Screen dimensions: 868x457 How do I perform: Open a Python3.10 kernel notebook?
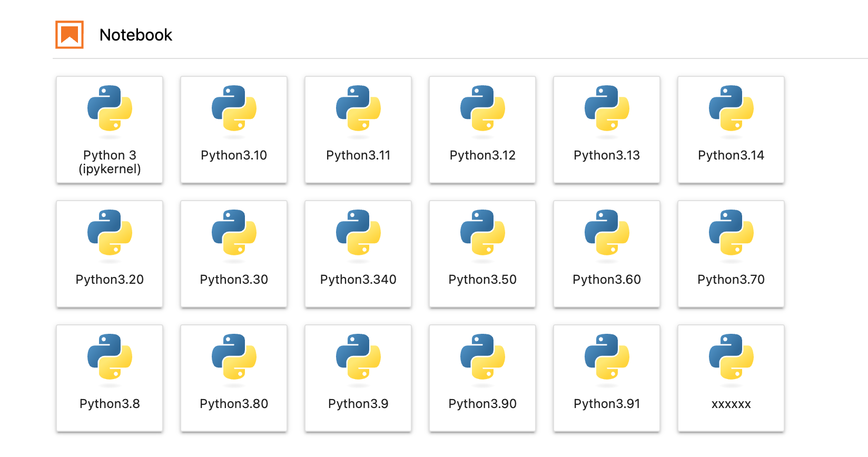234,130
